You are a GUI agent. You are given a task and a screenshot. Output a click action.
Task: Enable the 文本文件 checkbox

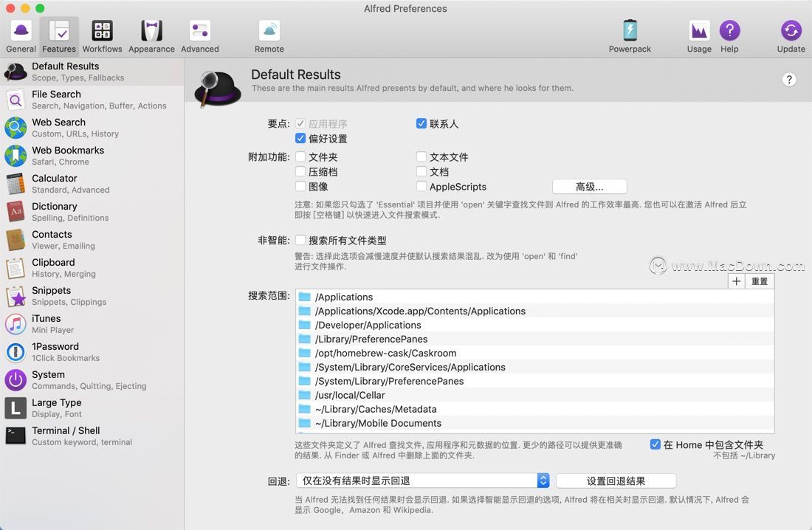pyautogui.click(x=421, y=156)
